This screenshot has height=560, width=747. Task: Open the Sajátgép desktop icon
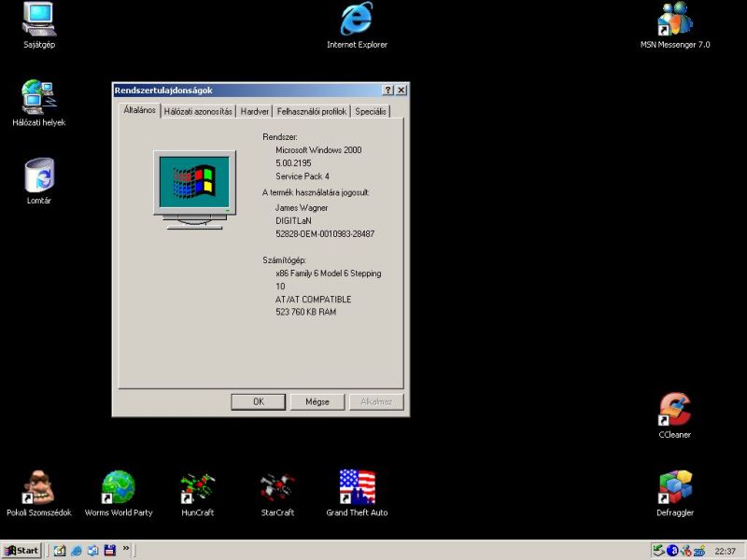(39, 25)
